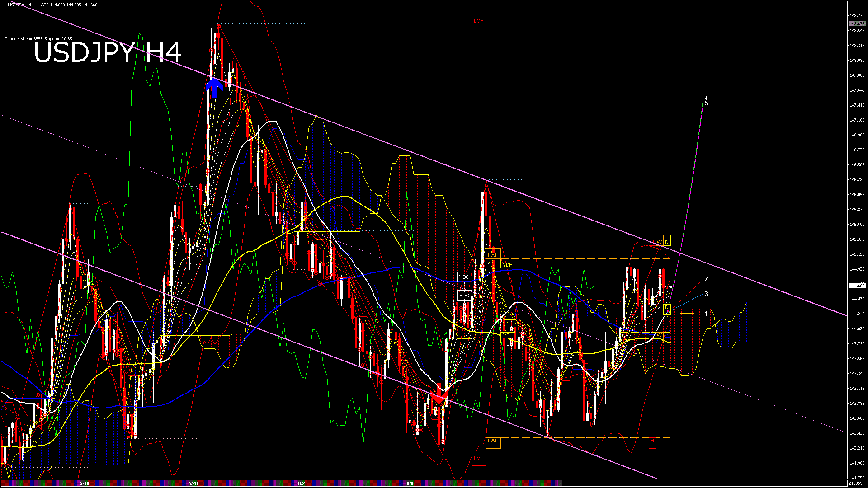Click the 145.150 price axis value
The width and height of the screenshot is (868, 488).
click(x=857, y=254)
